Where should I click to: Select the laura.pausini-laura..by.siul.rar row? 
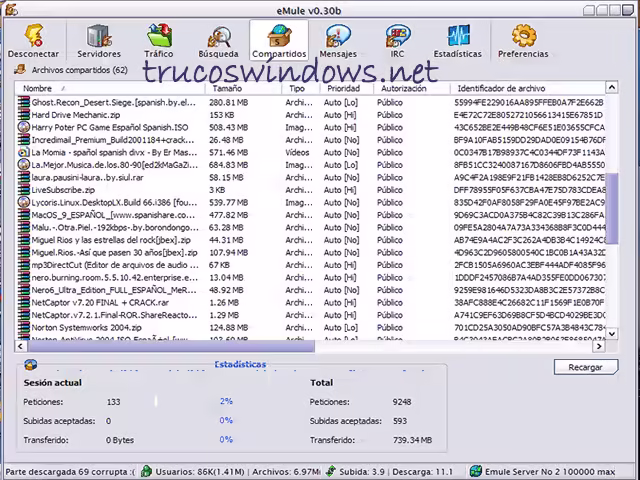coord(312,177)
